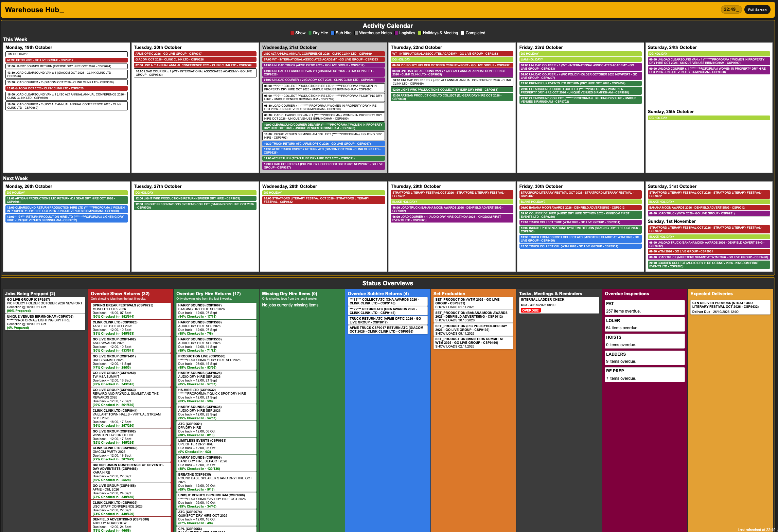Open 06:00 PIC POLICY HOLDER event Thursday
This screenshot has height=532, width=778.
pos(452,65)
